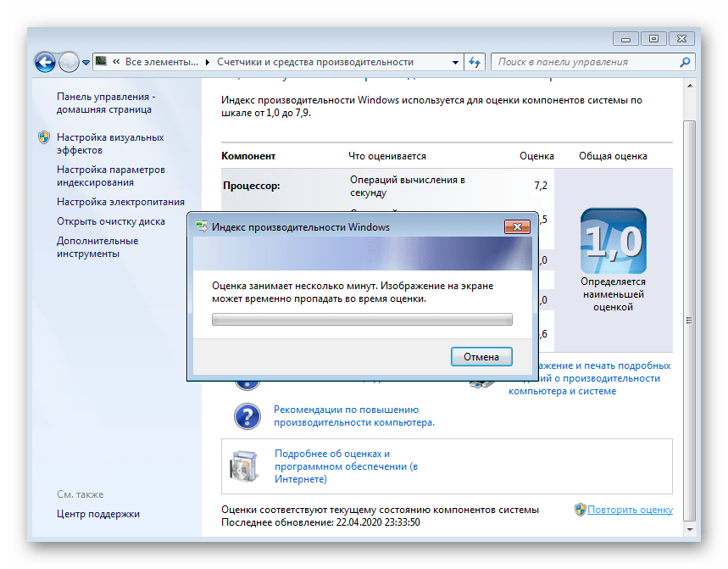The width and height of the screenshot is (728, 569).
Task: Select Счетчики и средства производительности breadcrumb
Action: tap(314, 62)
